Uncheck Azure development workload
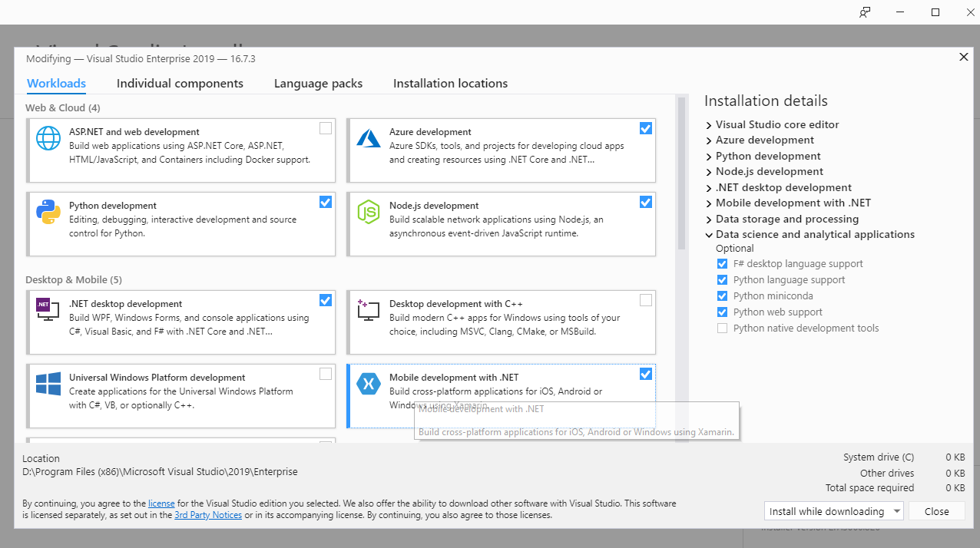Image resolution: width=980 pixels, height=548 pixels. coord(646,128)
